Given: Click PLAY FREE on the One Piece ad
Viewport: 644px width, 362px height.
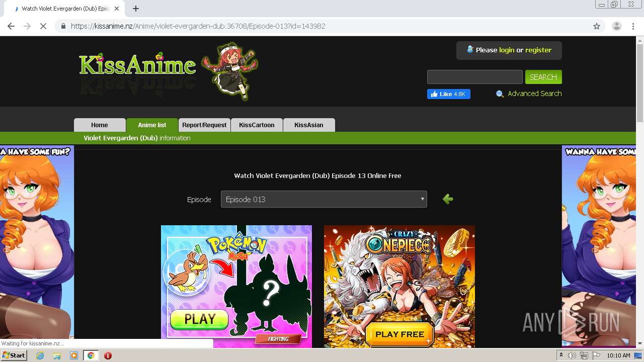Looking at the screenshot, I should (x=399, y=334).
